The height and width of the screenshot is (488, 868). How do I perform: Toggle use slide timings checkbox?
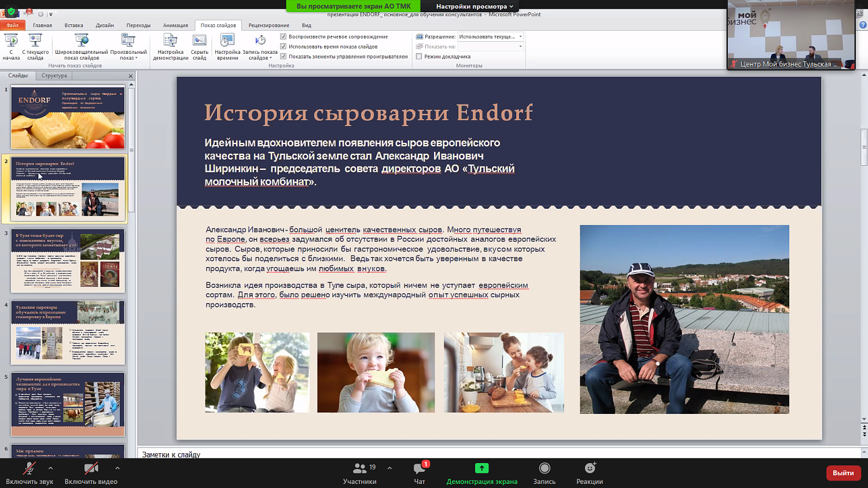[x=284, y=46]
